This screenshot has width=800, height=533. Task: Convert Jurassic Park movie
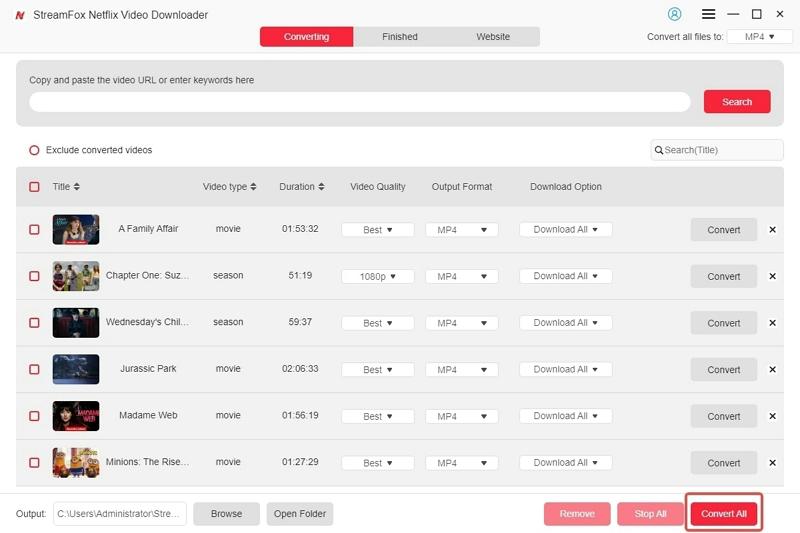pos(723,369)
